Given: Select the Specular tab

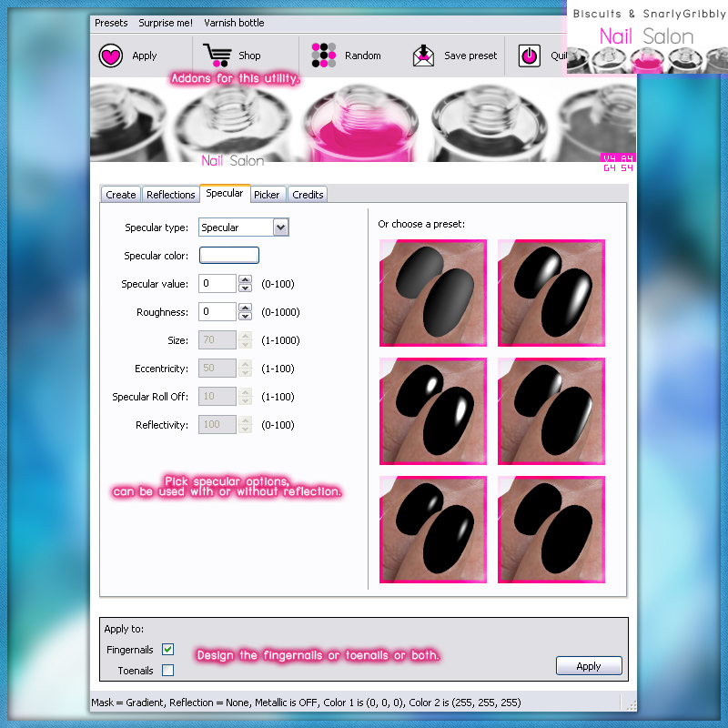Looking at the screenshot, I should coord(225,193).
